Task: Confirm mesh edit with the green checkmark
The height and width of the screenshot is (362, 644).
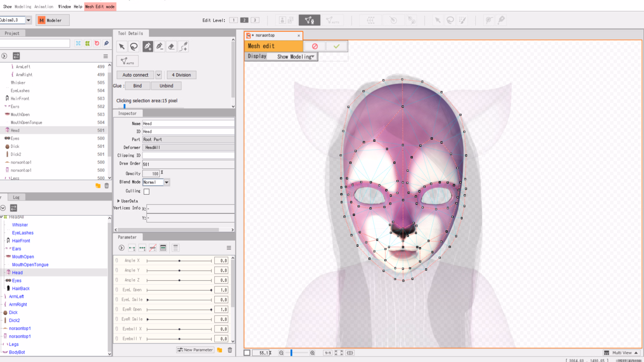Action: pyautogui.click(x=336, y=46)
